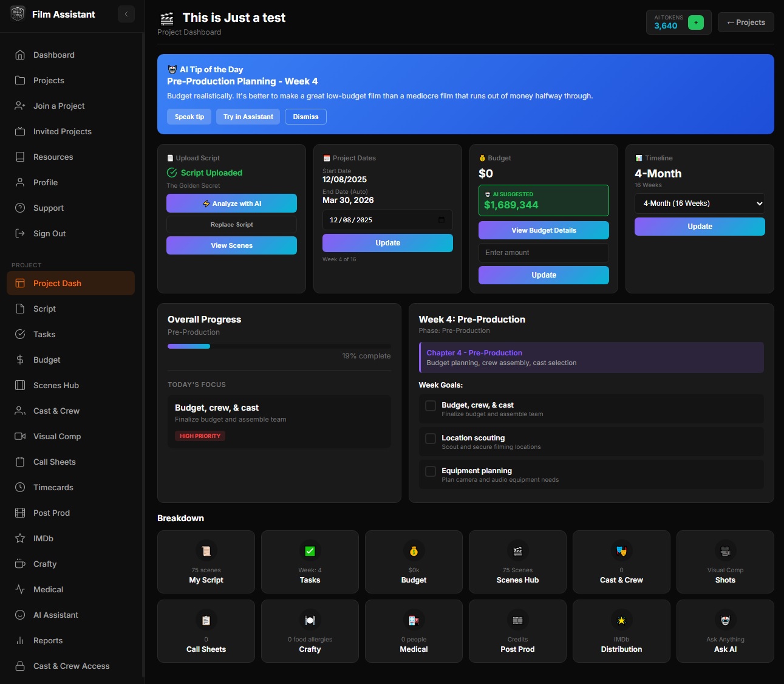Open the Crafty plate icon card
The height and width of the screenshot is (684, 784).
click(x=310, y=620)
